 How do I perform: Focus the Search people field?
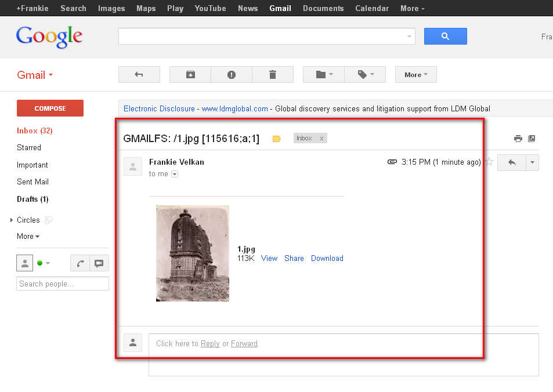click(63, 284)
